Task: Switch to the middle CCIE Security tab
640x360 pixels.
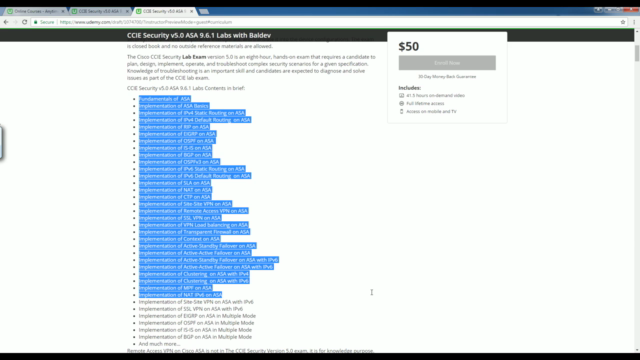Action: click(99, 11)
